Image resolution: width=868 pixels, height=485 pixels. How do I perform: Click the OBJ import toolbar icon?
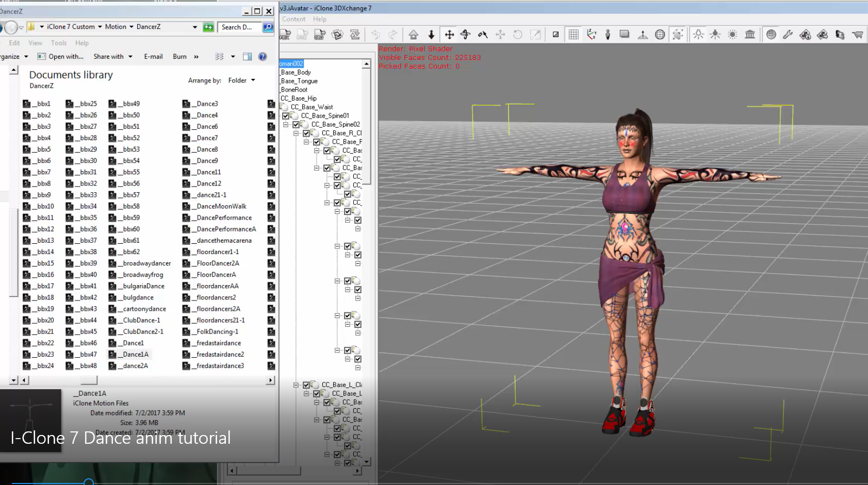[x=320, y=35]
